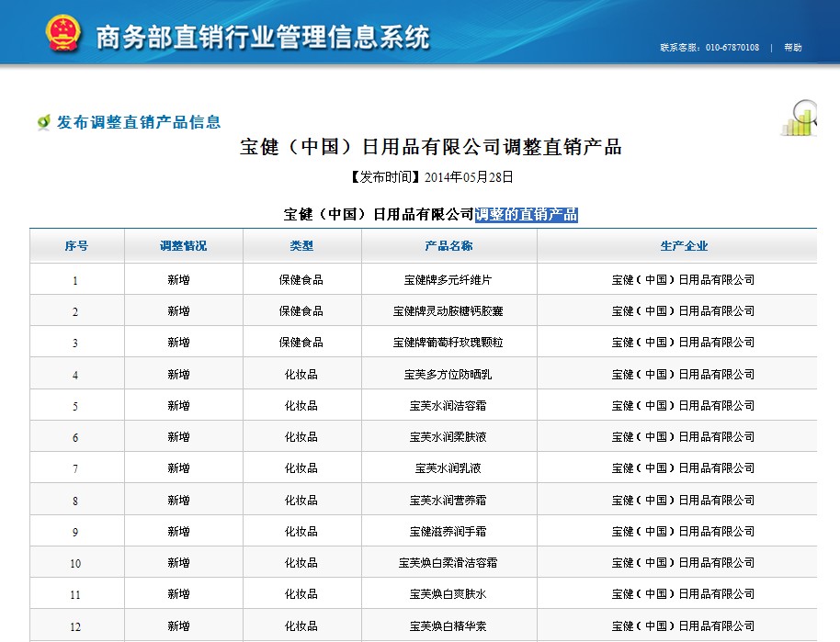
Task: Select the product 宝健牌灵动胺糖钙胶囊
Action: (448, 311)
